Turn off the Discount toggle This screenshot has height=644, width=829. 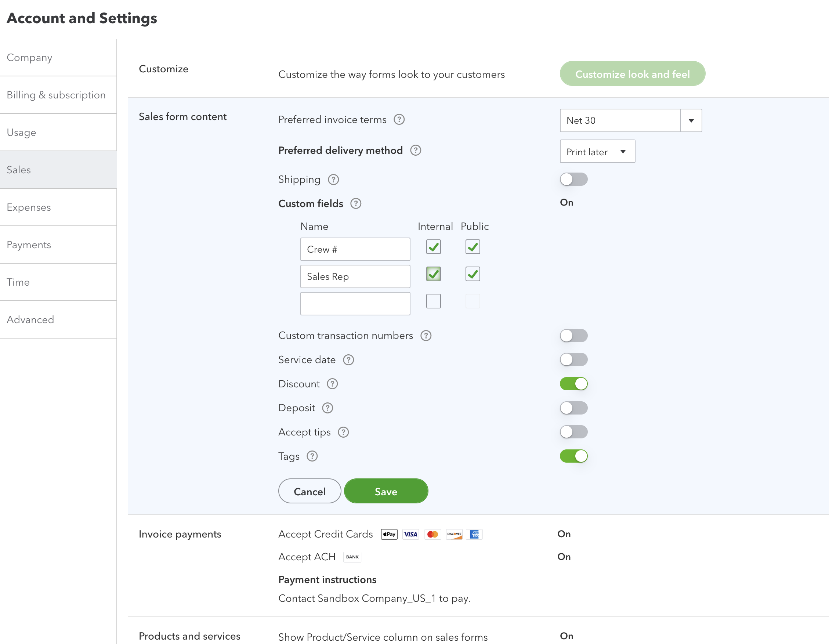[573, 384]
